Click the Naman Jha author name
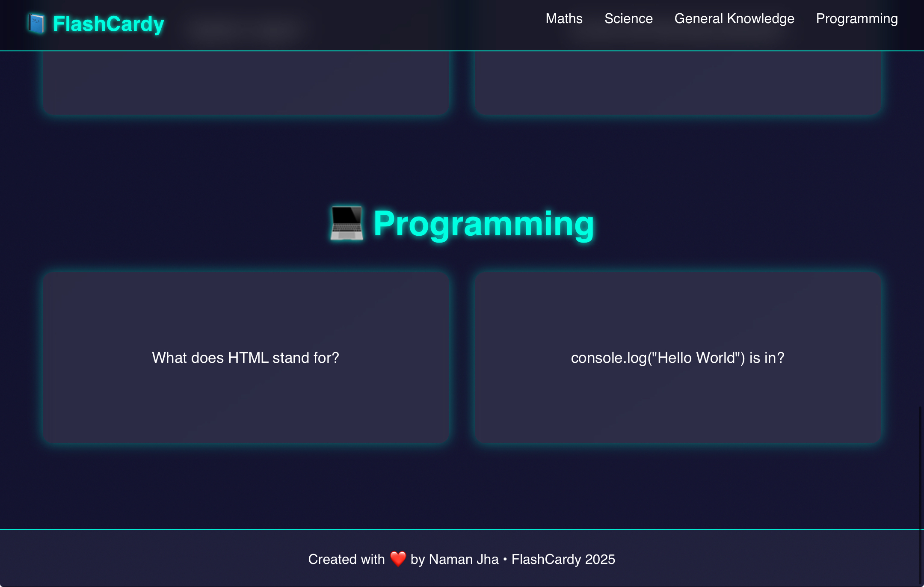The image size is (924, 587). tap(463, 559)
